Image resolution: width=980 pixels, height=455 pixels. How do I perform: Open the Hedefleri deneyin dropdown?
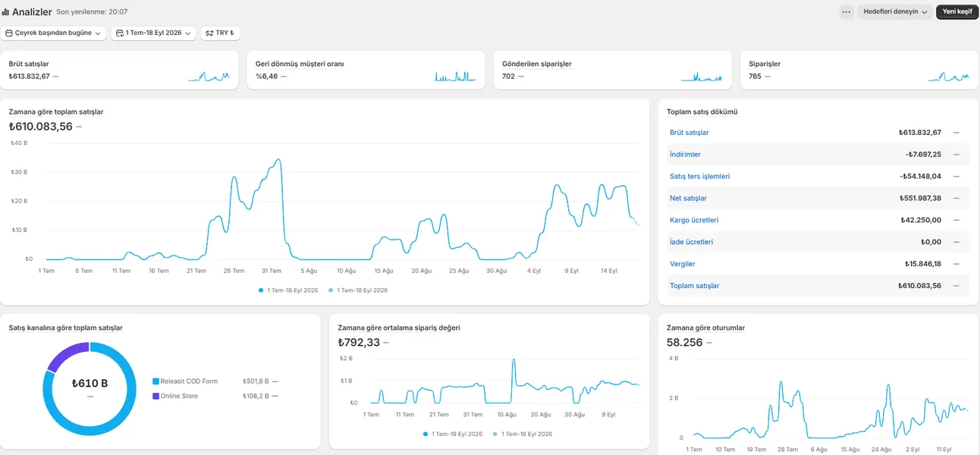(x=895, y=12)
